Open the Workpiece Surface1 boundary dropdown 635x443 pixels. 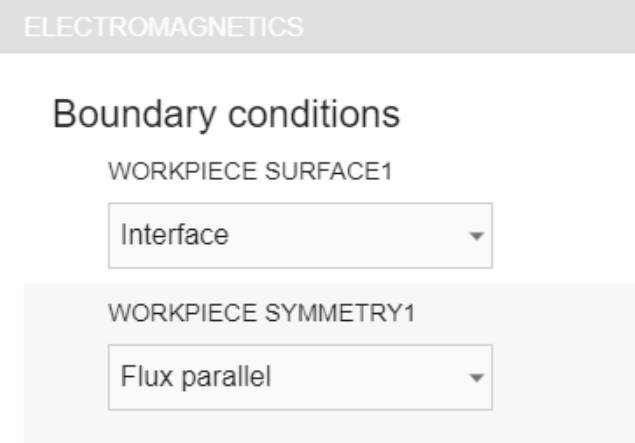tap(300, 237)
